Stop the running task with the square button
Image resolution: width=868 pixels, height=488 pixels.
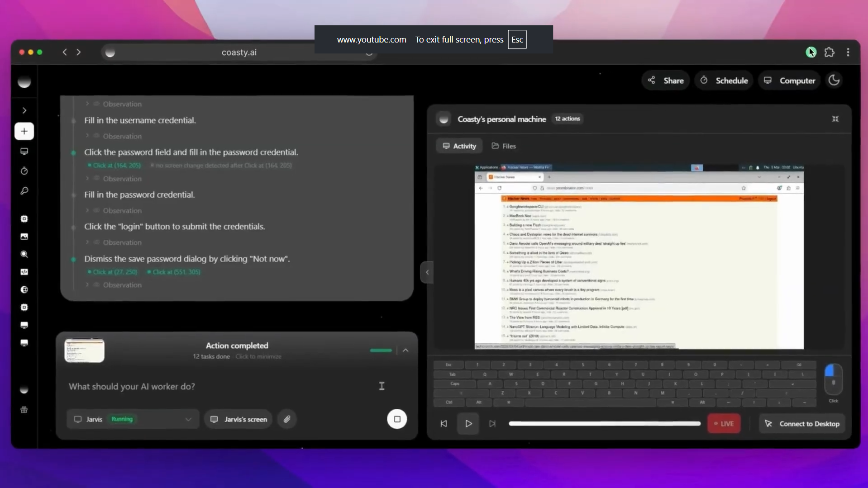click(397, 419)
